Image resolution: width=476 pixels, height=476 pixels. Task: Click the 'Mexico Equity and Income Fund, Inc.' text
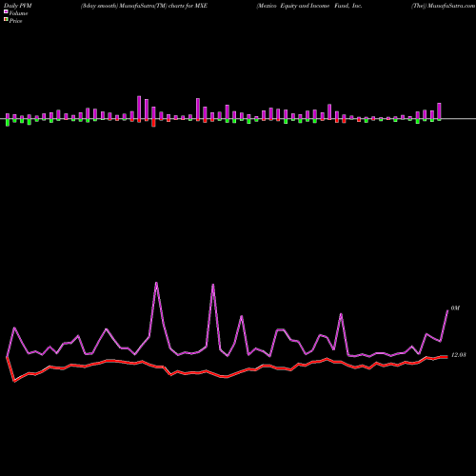tap(309, 6)
